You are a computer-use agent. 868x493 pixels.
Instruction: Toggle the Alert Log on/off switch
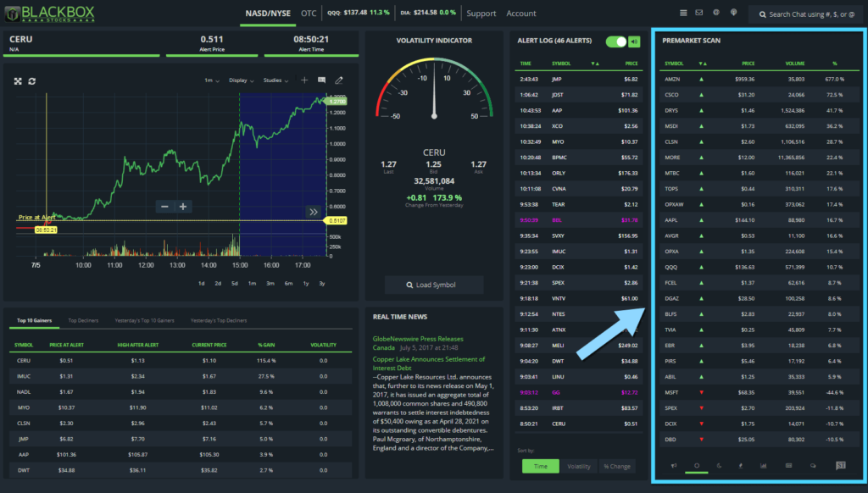[x=616, y=42]
